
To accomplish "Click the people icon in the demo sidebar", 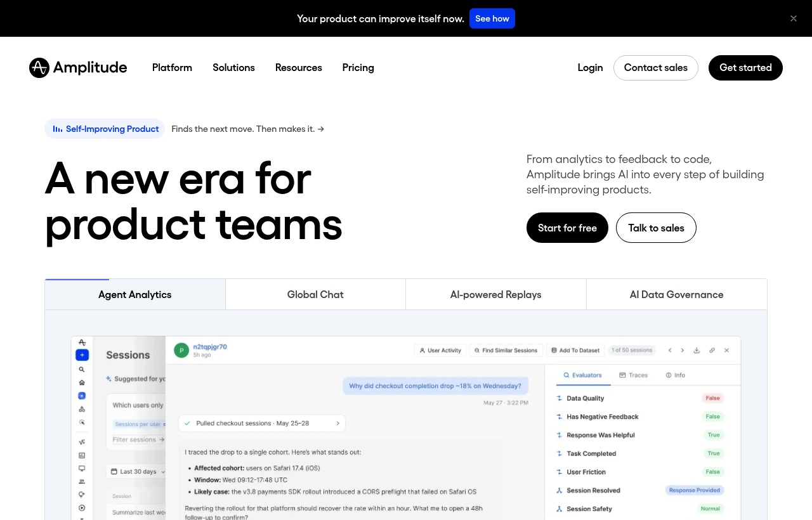I will coord(82,481).
